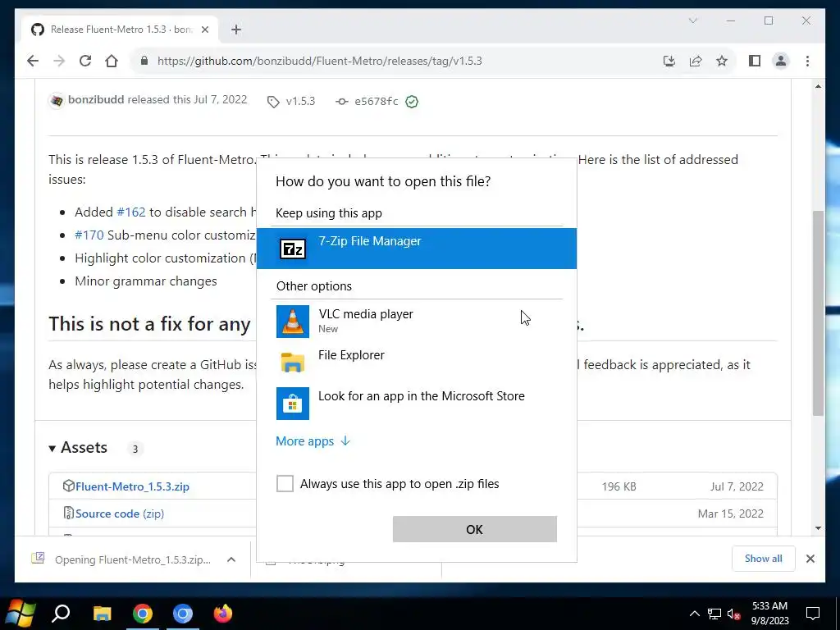This screenshot has width=840, height=630.
Task: Open taskbar search
Action: pyautogui.click(x=61, y=614)
